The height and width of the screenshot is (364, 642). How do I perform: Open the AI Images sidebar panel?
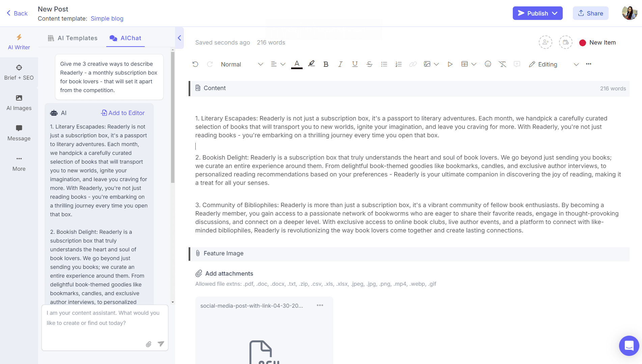19,103
